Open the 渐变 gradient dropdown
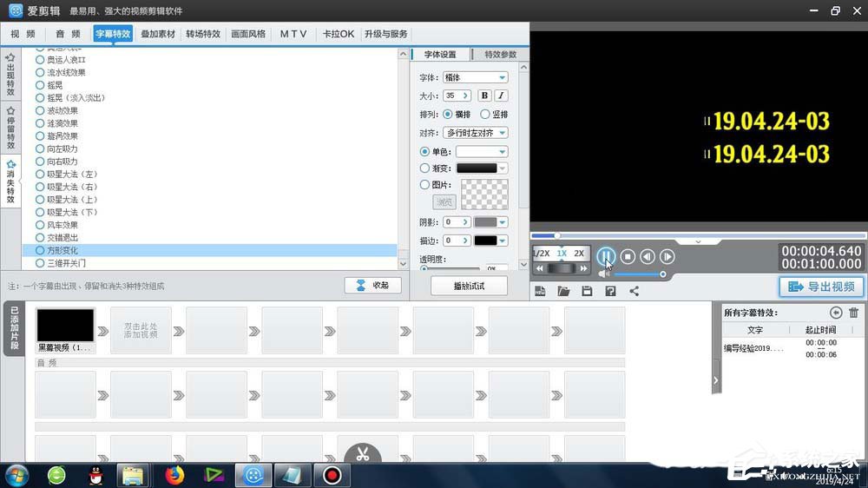868x488 pixels. [x=482, y=168]
